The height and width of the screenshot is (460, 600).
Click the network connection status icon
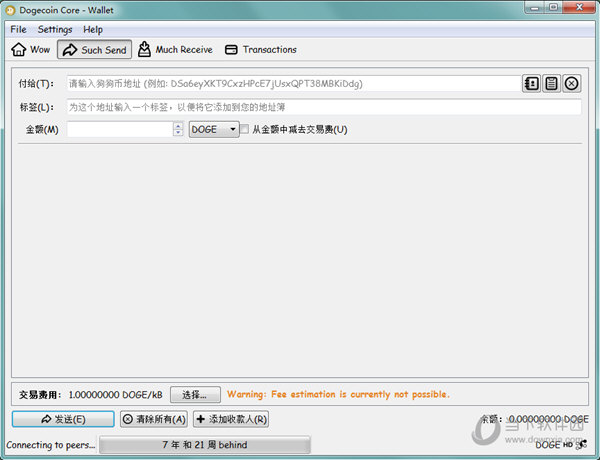tap(582, 444)
